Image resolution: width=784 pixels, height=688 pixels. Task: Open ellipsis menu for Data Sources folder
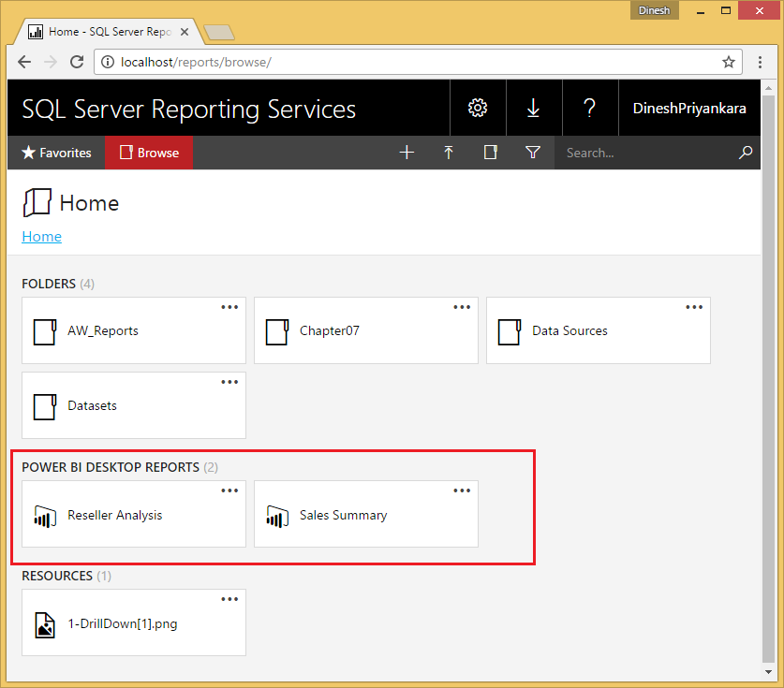pyautogui.click(x=694, y=307)
